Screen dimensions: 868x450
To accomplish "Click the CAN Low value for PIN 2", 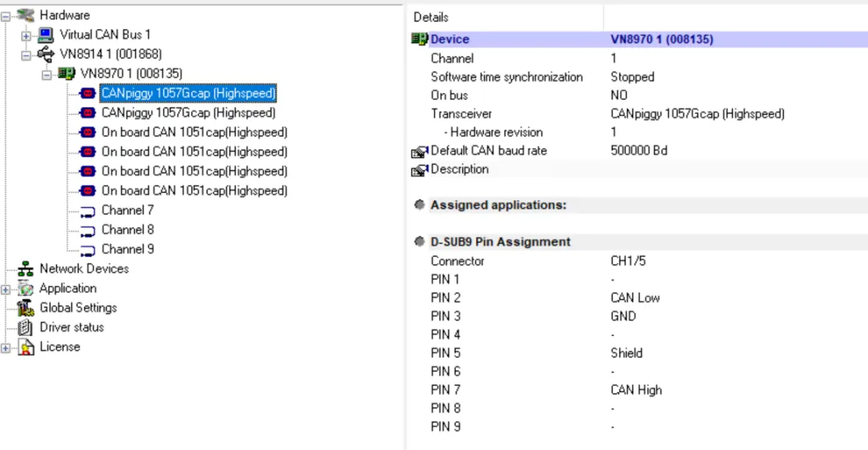I will coord(635,298).
